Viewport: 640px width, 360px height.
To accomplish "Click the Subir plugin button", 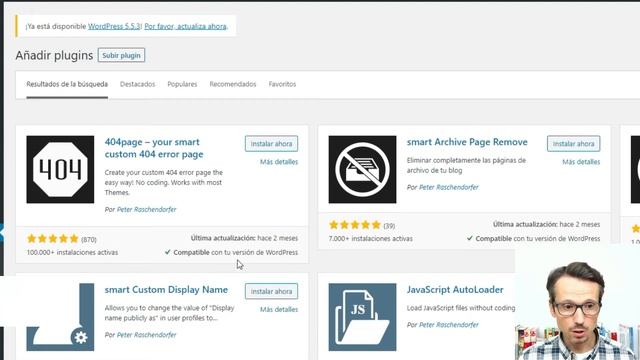I will coord(121,55).
